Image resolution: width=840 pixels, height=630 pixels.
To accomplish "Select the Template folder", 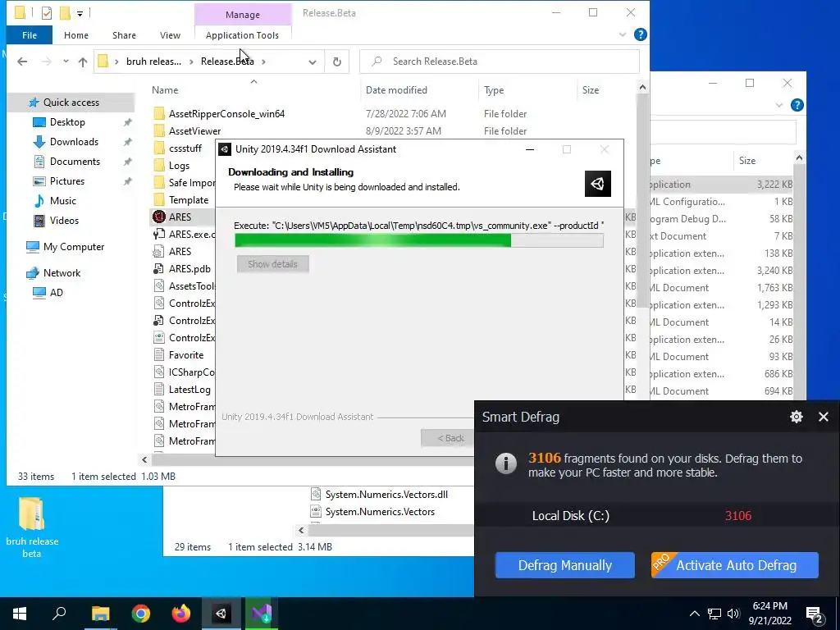I will (188, 200).
